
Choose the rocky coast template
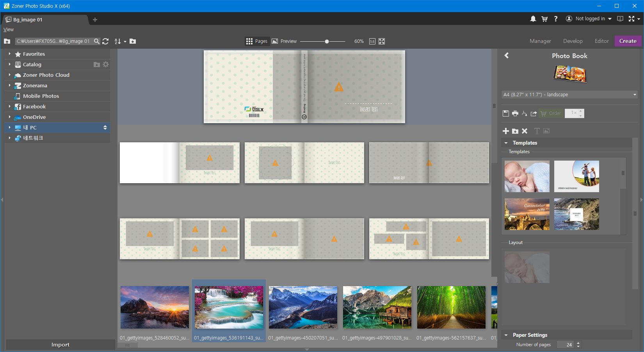576,214
